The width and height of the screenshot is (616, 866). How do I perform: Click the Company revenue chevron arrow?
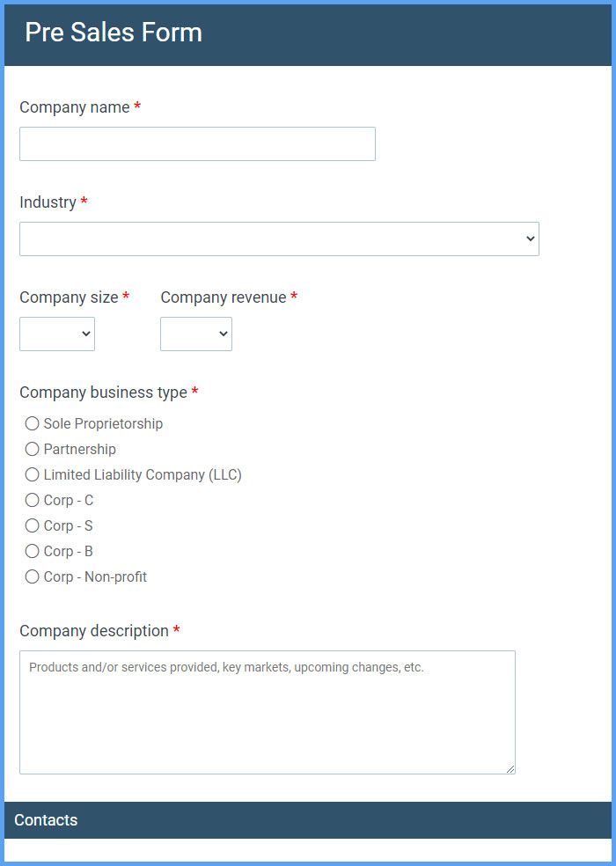coord(224,334)
